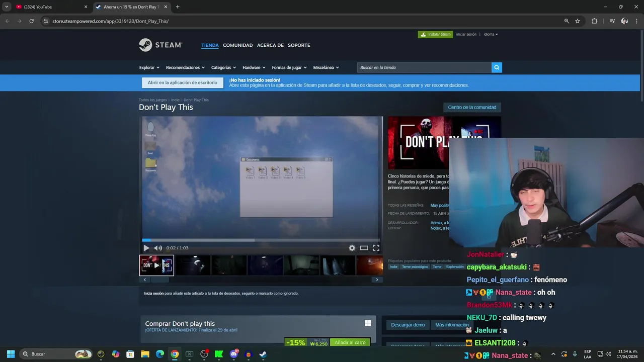Select the trailer thumbnail in the strip
The height and width of the screenshot is (362, 644).
(x=156, y=265)
